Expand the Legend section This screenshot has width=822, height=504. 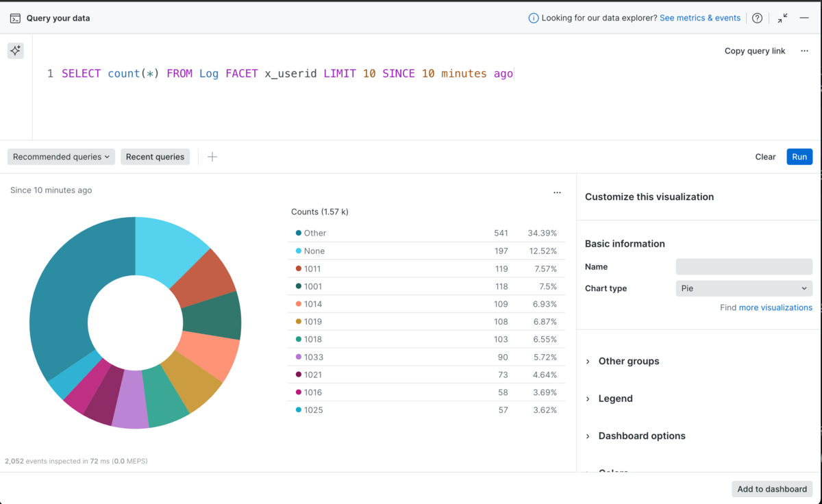(x=609, y=399)
